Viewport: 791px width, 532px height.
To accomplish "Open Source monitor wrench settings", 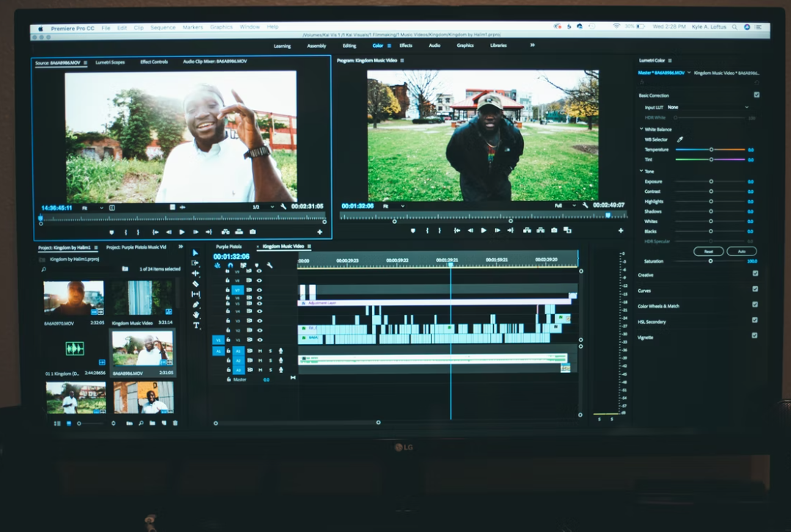I will pyautogui.click(x=283, y=207).
